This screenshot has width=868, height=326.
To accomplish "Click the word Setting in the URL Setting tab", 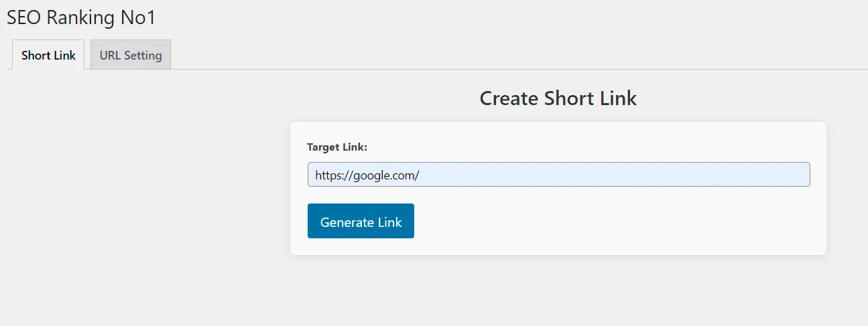I will tap(143, 56).
